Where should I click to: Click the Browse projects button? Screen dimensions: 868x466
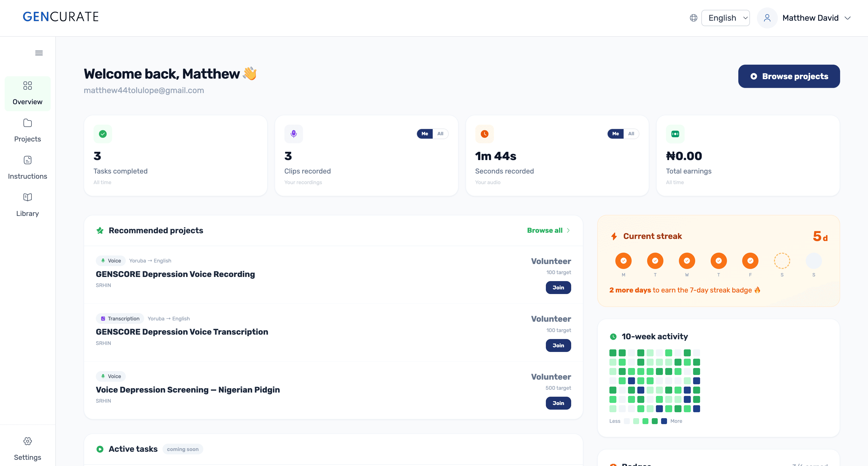(789, 76)
